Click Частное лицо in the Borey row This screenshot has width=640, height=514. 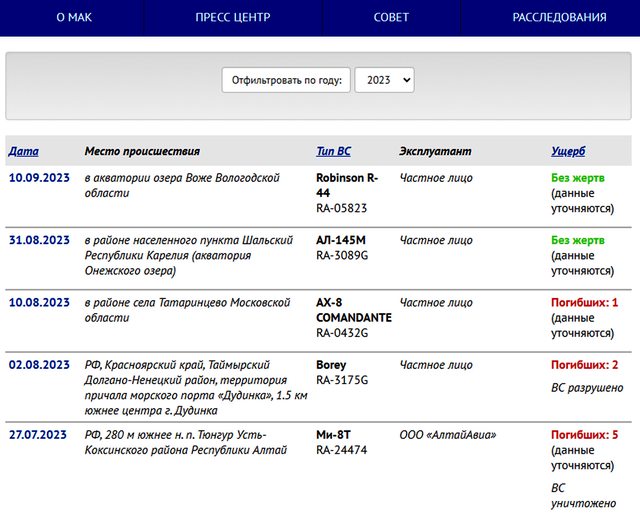click(436, 365)
